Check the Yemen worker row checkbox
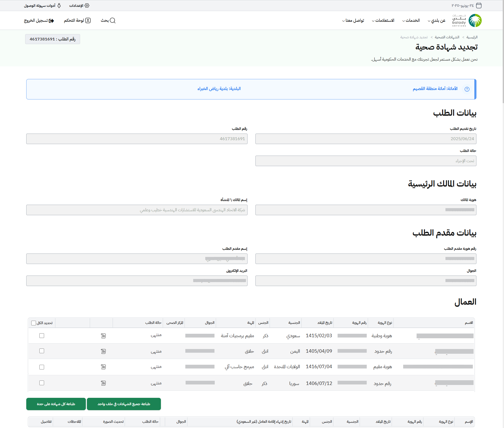 coord(42,351)
